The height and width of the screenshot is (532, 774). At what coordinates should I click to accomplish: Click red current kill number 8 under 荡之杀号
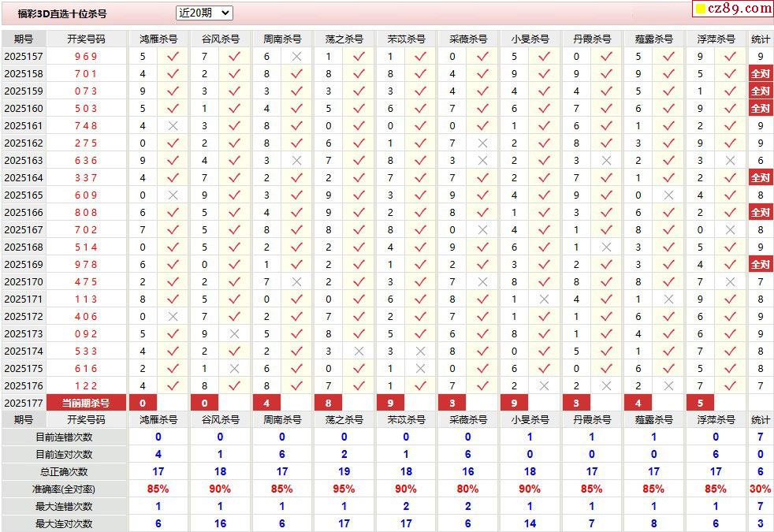pyautogui.click(x=328, y=404)
